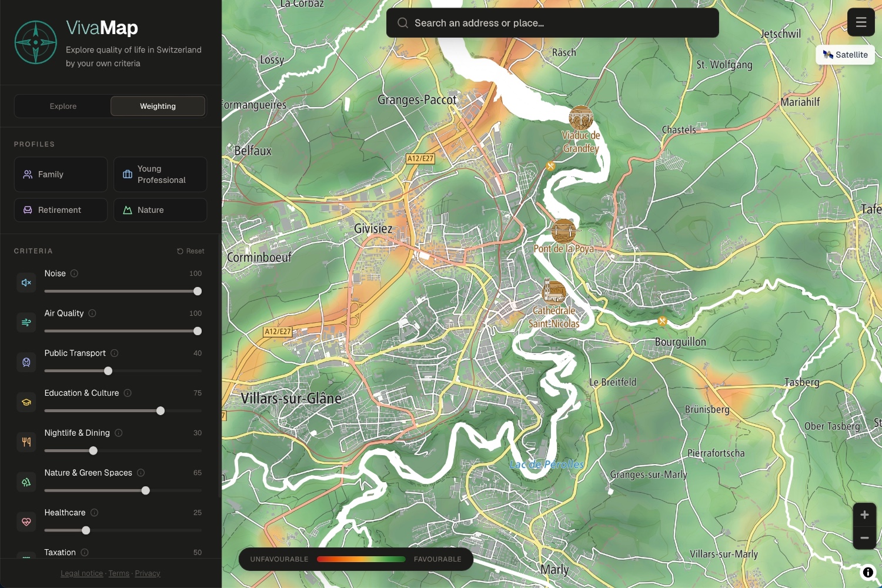This screenshot has height=588, width=882.
Task: Zoom out with the minus button
Action: (x=864, y=538)
